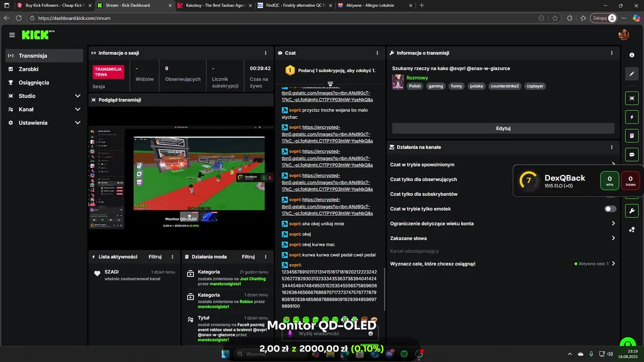Image resolution: width=644 pixels, height=362 pixels.
Task: Click the csplayer tag chip
Action: click(535, 86)
